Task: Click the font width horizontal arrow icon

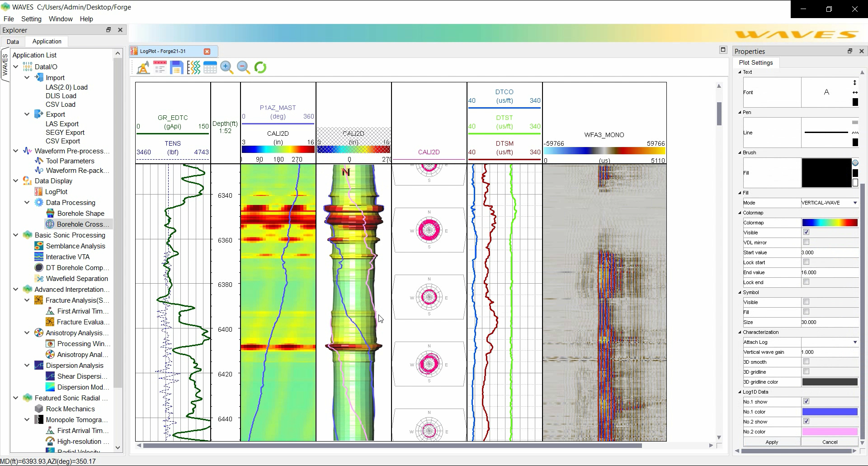Action: click(855, 92)
